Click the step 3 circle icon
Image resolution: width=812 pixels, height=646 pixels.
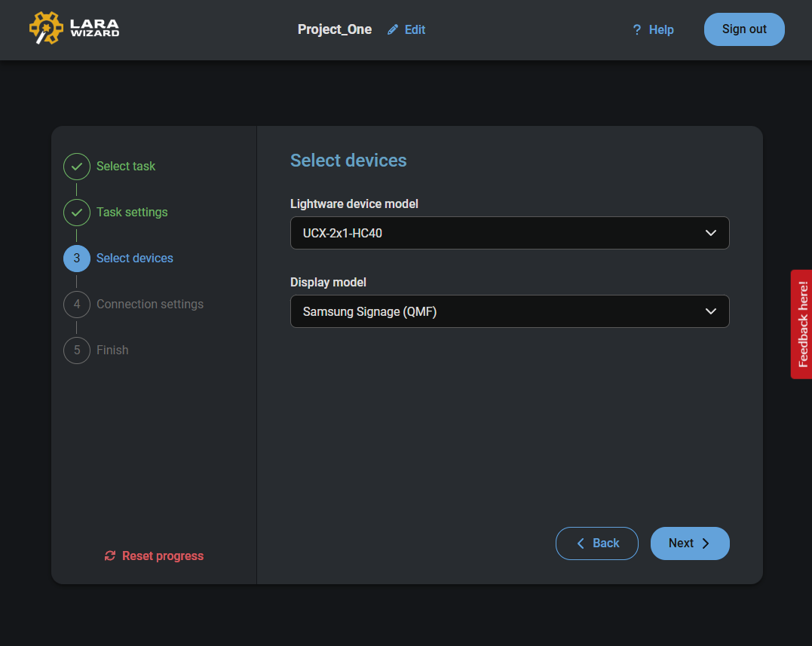tap(77, 259)
